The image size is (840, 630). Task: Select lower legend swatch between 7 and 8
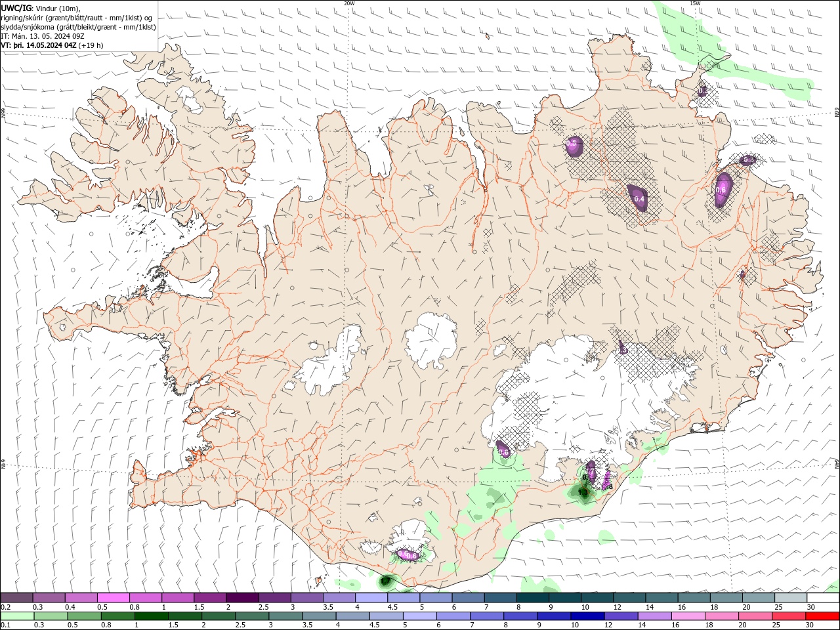(488, 616)
